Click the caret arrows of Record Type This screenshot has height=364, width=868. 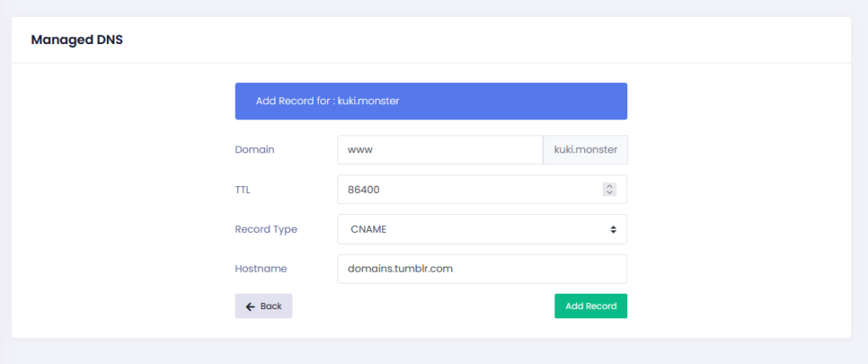click(612, 229)
